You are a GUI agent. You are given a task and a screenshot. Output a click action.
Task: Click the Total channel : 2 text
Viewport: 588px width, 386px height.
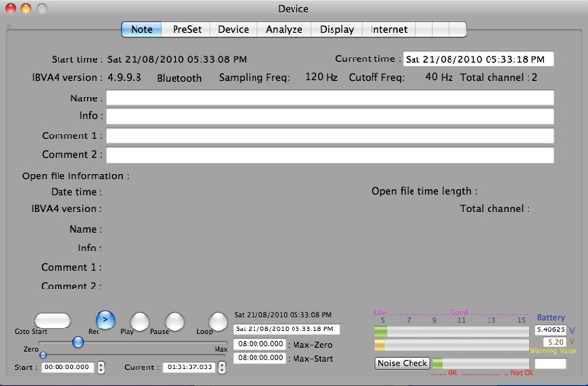(498, 78)
